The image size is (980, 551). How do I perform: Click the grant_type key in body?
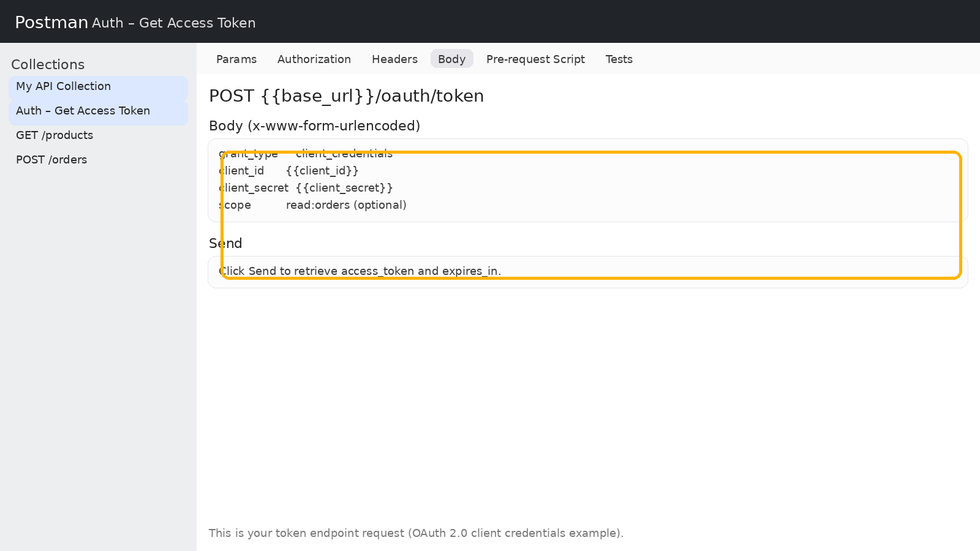click(249, 154)
